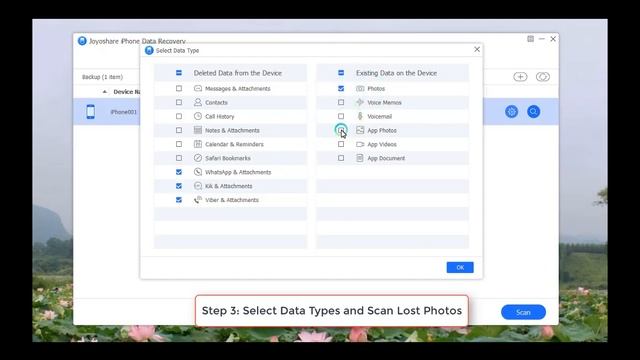Toggle all Existing Data on the Device
The height and width of the screenshot is (360, 640).
pos(341,73)
